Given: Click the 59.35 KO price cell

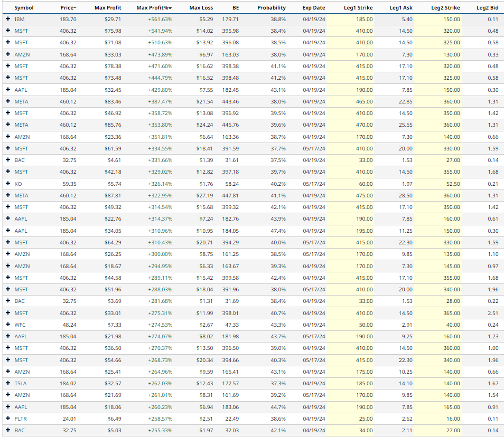Looking at the screenshot, I should [69, 184].
